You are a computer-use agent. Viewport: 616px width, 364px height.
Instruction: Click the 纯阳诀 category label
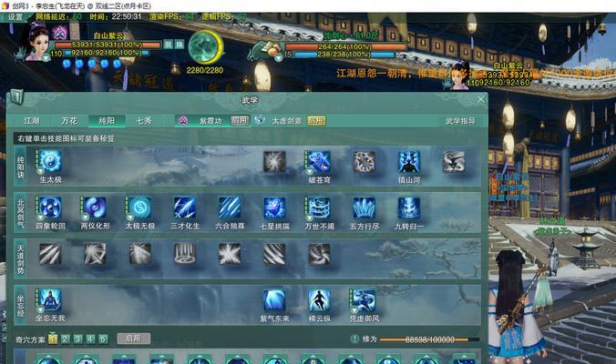[x=20, y=167]
